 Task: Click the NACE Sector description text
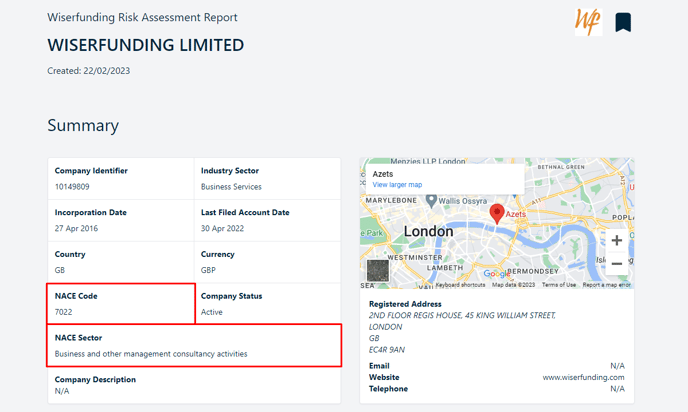(x=151, y=354)
